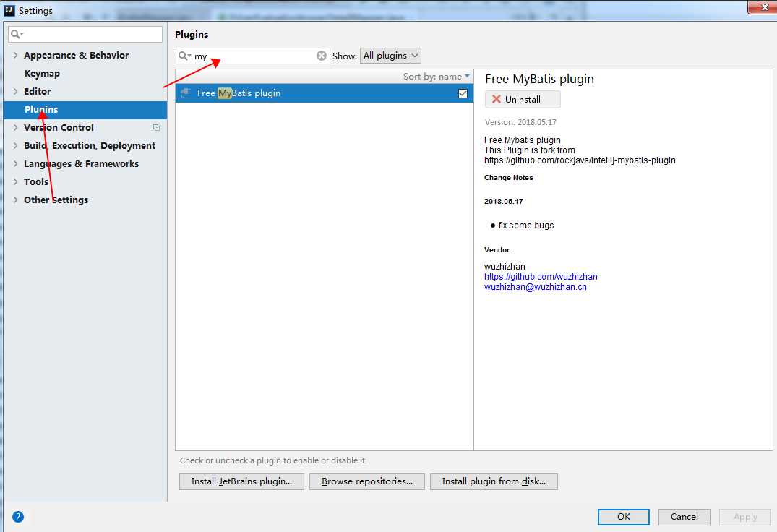The height and width of the screenshot is (532, 777).
Task: Confirm with the OK button
Action: coord(623,517)
